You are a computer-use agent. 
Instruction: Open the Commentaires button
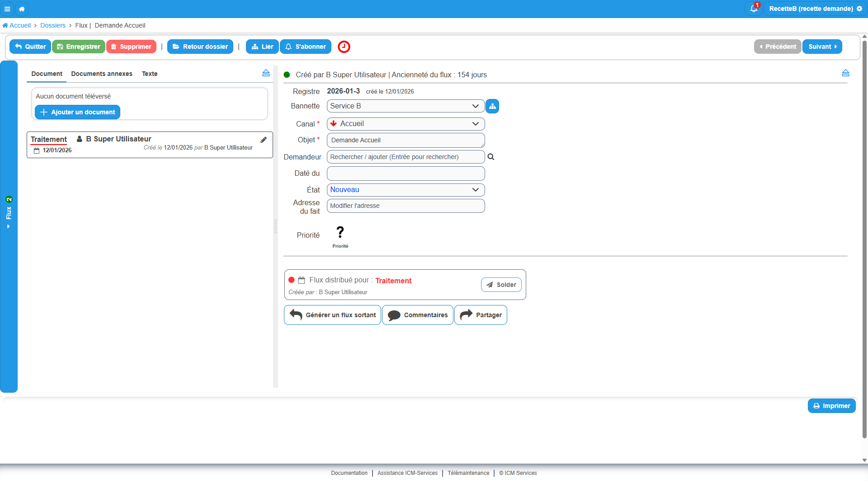coord(418,315)
